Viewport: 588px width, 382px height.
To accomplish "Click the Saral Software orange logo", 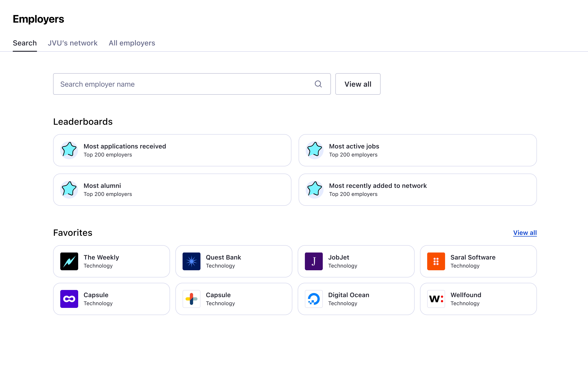I will (x=436, y=261).
